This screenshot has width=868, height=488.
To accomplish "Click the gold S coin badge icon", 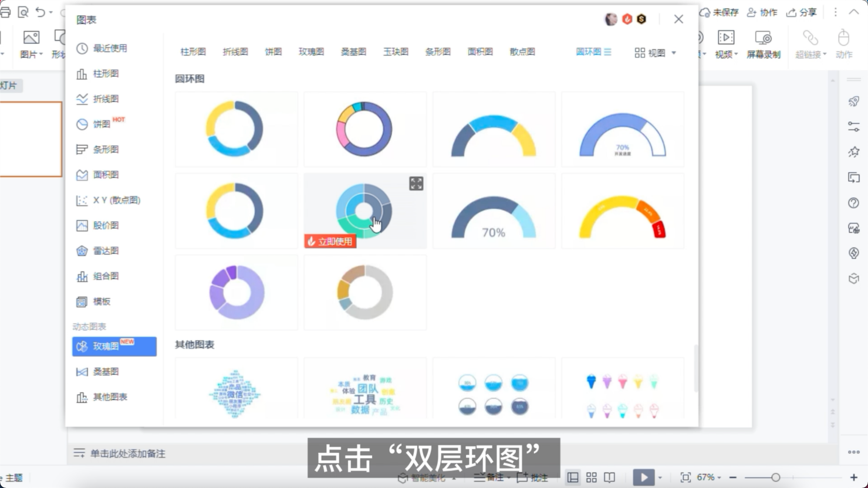I will pos(641,19).
